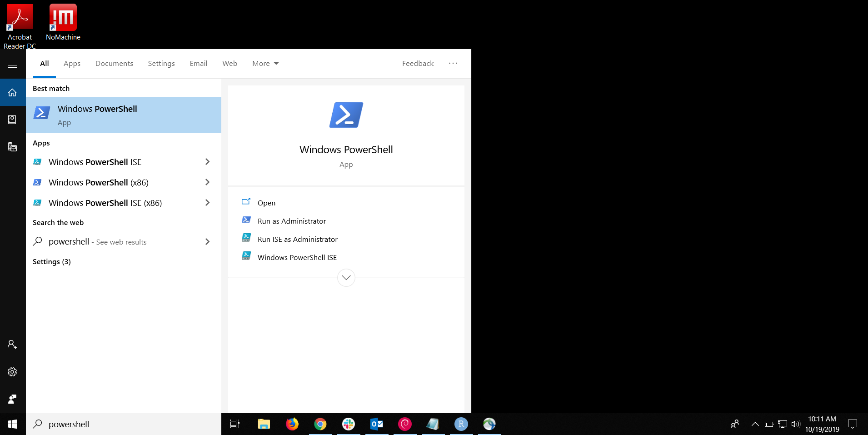Switch to the Apps search tab
This screenshot has height=435, width=868.
[72, 63]
